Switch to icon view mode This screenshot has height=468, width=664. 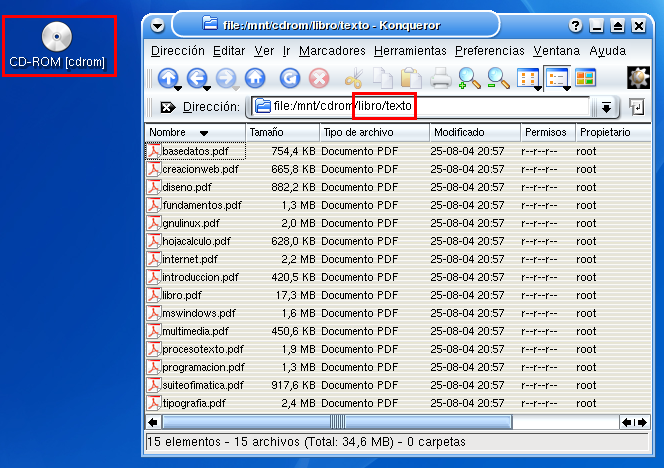(x=527, y=78)
